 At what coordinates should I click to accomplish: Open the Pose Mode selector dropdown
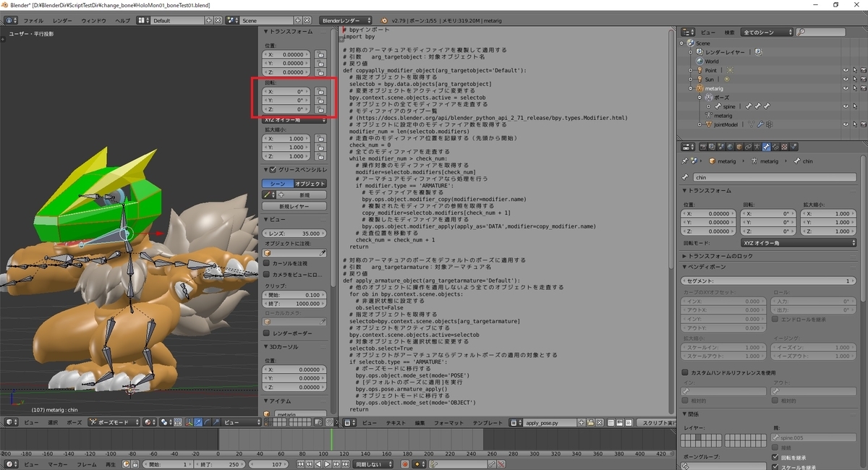pyautogui.click(x=114, y=422)
